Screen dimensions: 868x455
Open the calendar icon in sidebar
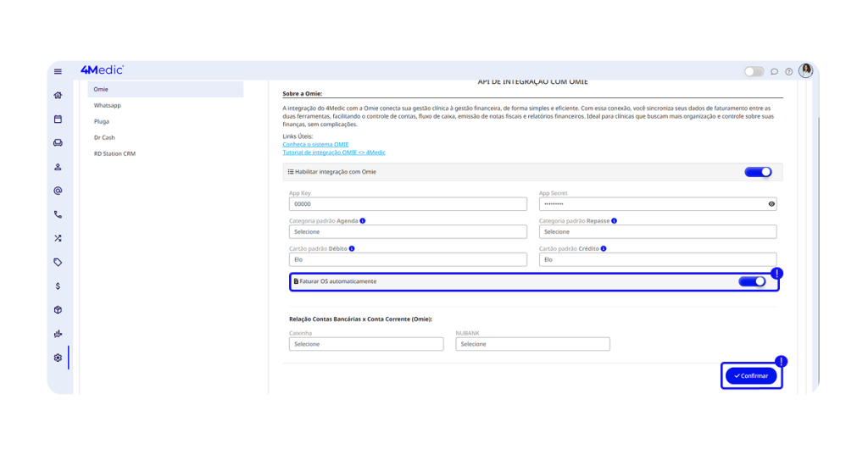pyautogui.click(x=58, y=119)
